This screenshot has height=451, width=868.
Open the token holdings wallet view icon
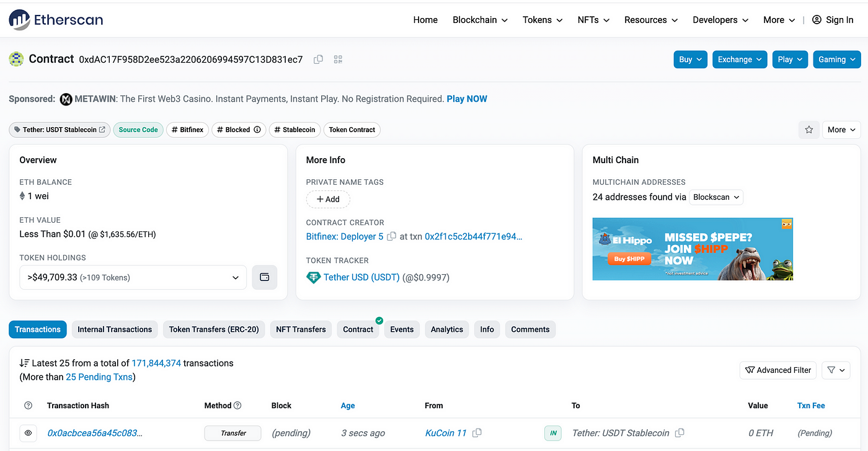tap(264, 277)
